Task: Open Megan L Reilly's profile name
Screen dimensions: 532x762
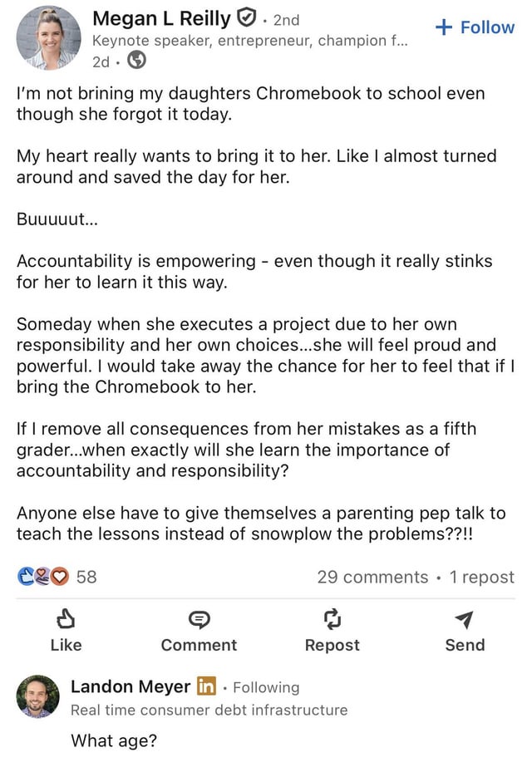Action: tap(160, 18)
